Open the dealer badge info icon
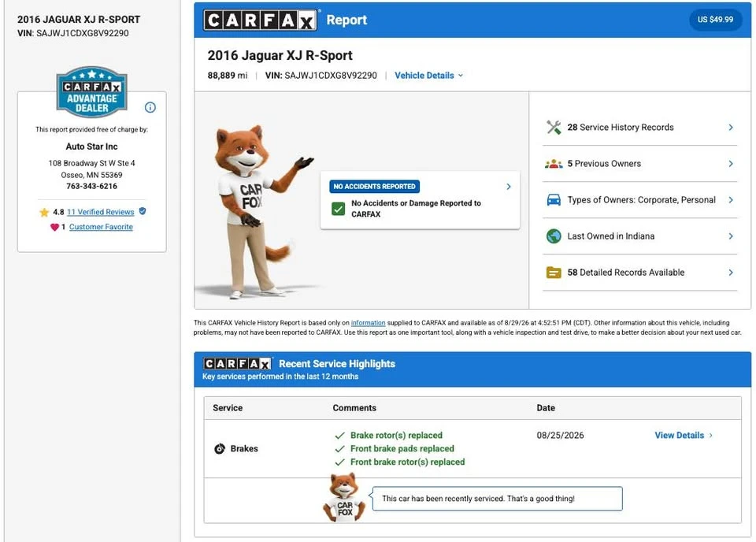 [150, 107]
